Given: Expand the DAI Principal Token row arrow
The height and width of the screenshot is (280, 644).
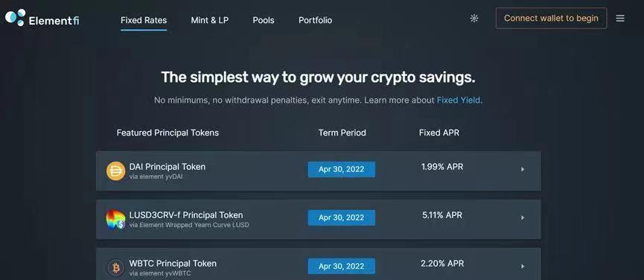Looking at the screenshot, I should tap(523, 169).
